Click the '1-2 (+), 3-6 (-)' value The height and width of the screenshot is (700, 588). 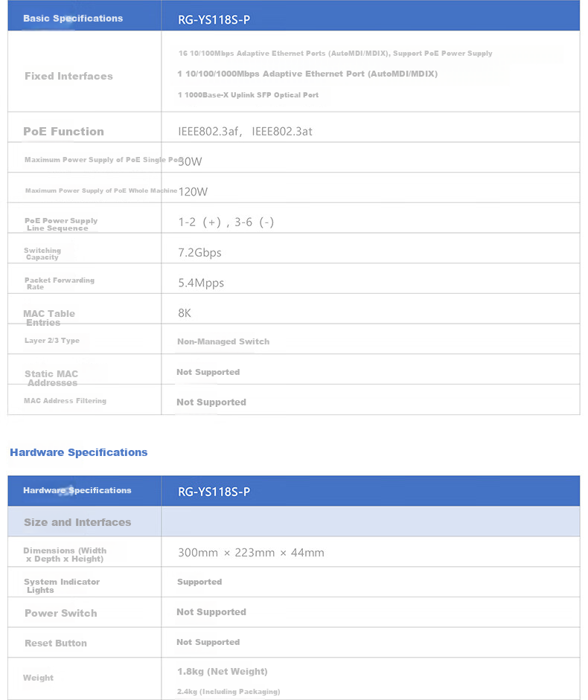click(x=226, y=222)
